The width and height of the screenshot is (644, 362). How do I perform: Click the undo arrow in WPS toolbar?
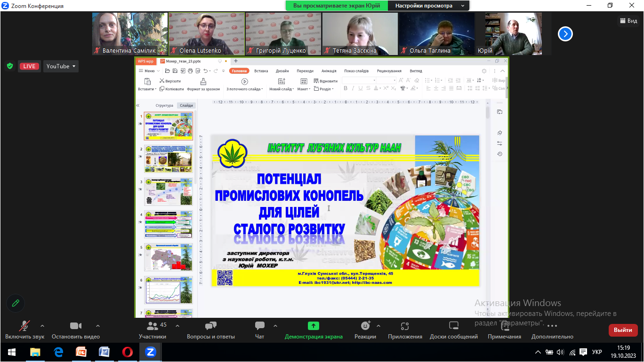point(206,71)
